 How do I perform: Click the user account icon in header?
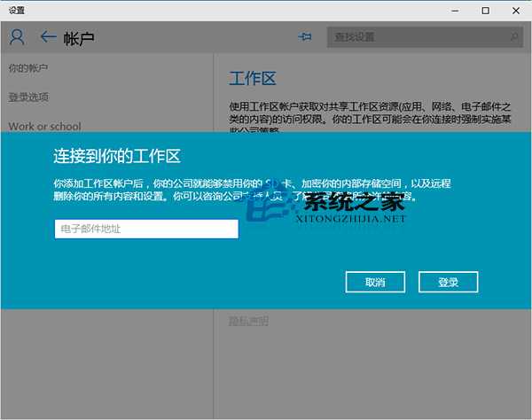[17, 36]
